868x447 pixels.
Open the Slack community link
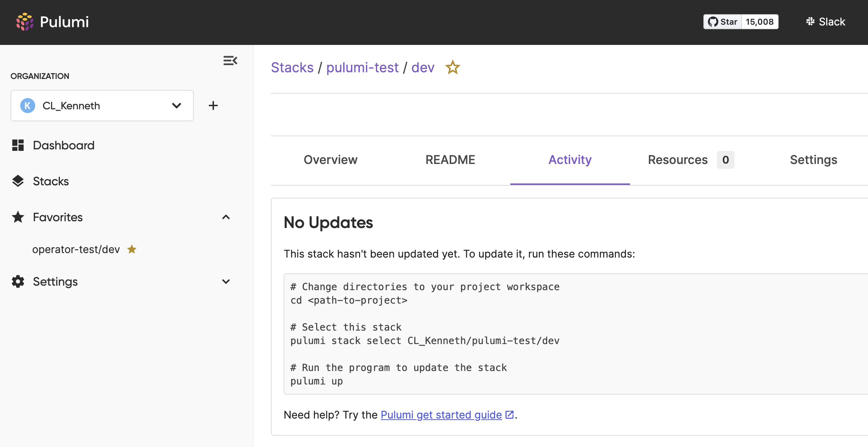coord(826,22)
